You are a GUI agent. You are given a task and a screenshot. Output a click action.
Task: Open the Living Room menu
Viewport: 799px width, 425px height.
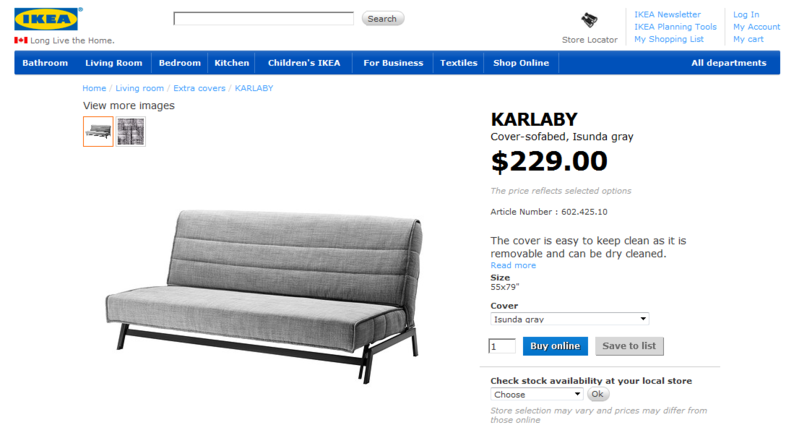(x=114, y=63)
